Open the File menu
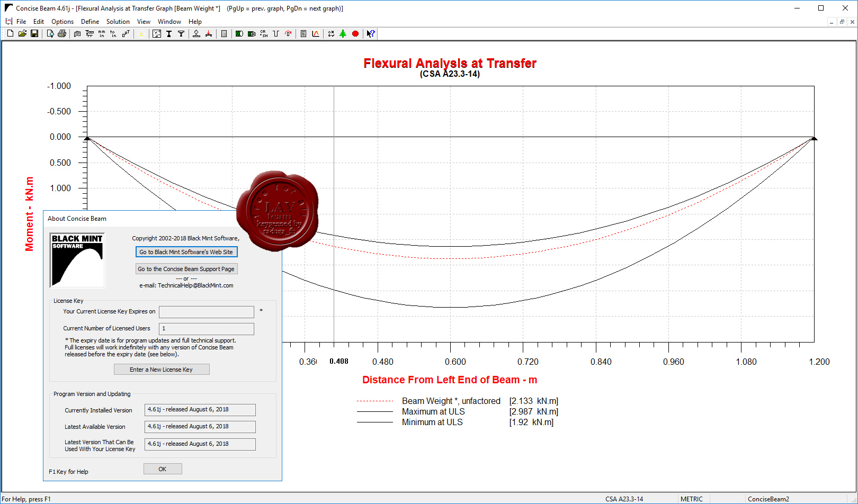Image resolution: width=858 pixels, height=504 pixels. coord(21,22)
